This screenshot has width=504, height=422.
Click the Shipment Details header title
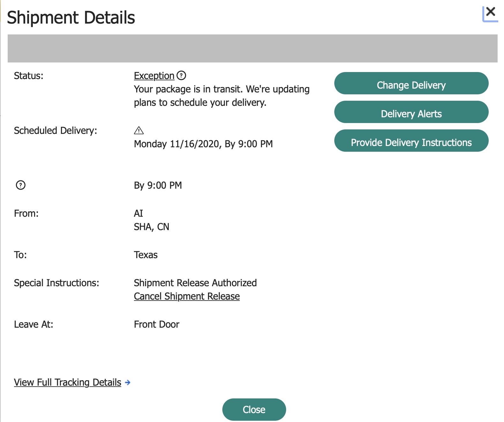[71, 18]
